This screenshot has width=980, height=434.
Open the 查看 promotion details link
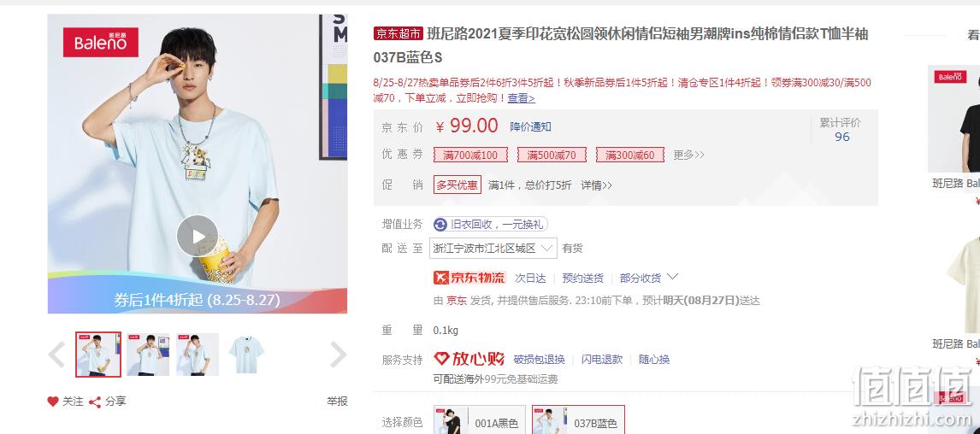pyautogui.click(x=522, y=98)
